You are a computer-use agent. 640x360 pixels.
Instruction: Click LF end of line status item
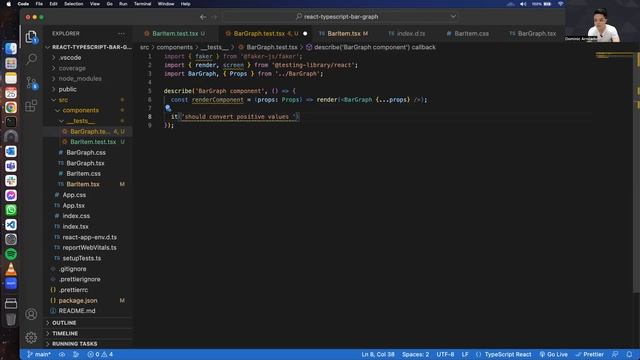click(465, 354)
